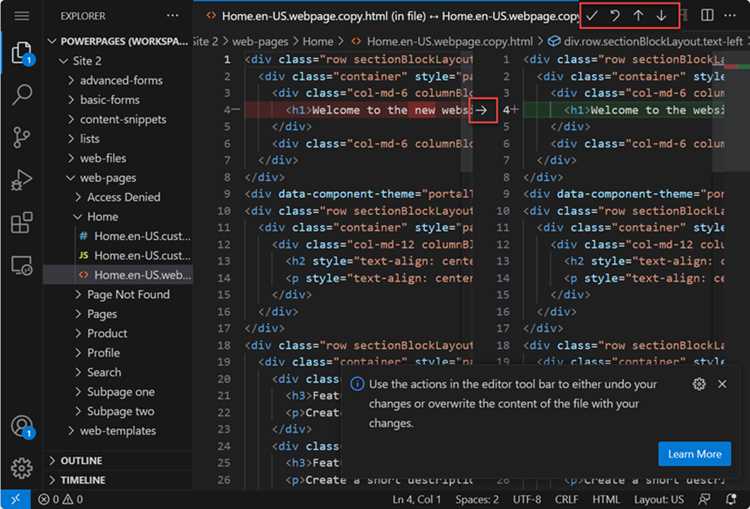The height and width of the screenshot is (509, 750).
Task: Change language mode from HTML in status bar
Action: pos(606,499)
